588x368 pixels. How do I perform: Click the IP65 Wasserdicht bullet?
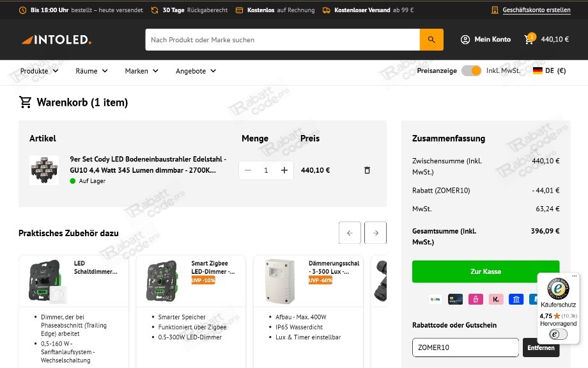299,327
